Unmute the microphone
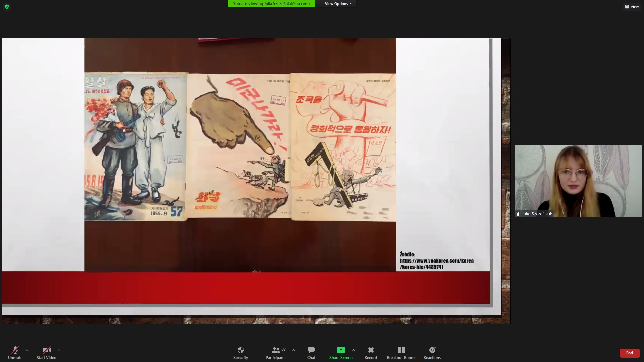Screen dimensions: 644x362 [15, 353]
